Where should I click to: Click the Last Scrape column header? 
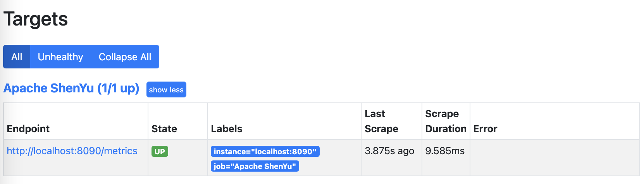381,121
